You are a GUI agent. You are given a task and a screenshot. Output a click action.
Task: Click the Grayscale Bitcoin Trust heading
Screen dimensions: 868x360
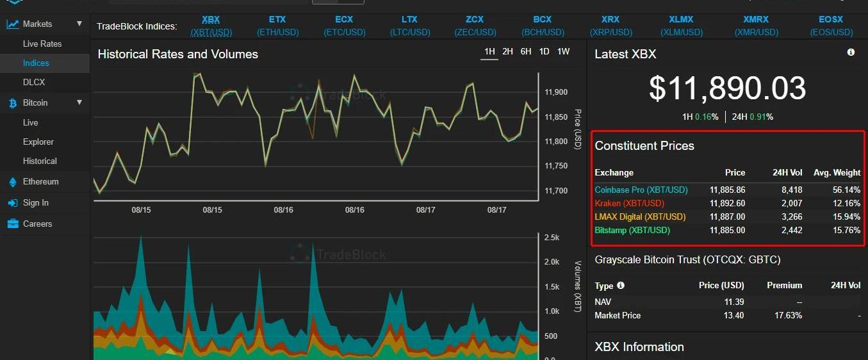pyautogui.click(x=687, y=260)
